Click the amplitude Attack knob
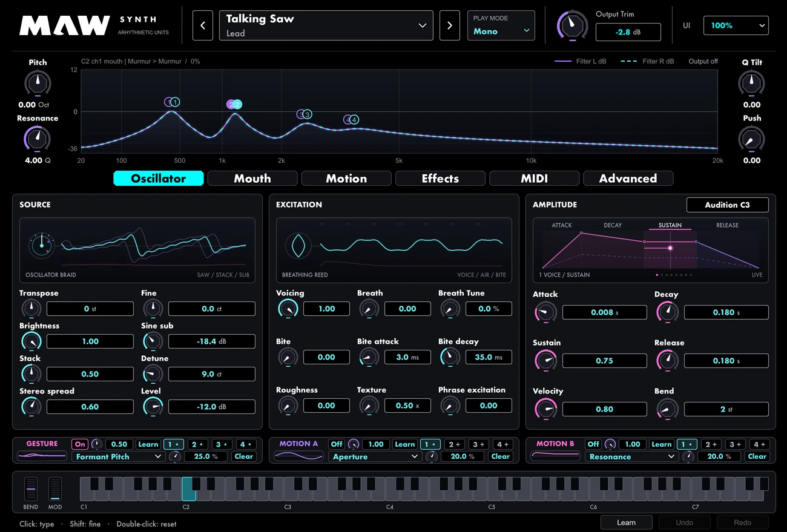 [x=546, y=312]
